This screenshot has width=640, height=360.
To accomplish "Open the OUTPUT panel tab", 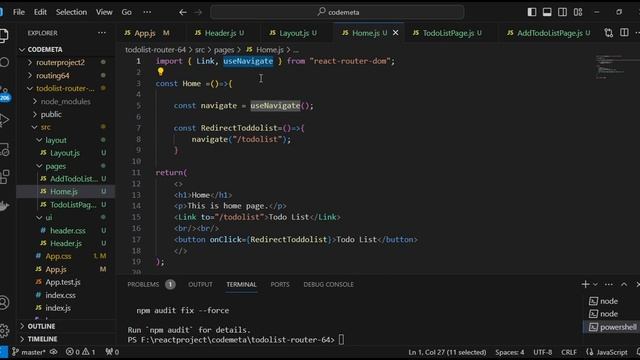I will [x=200, y=284].
